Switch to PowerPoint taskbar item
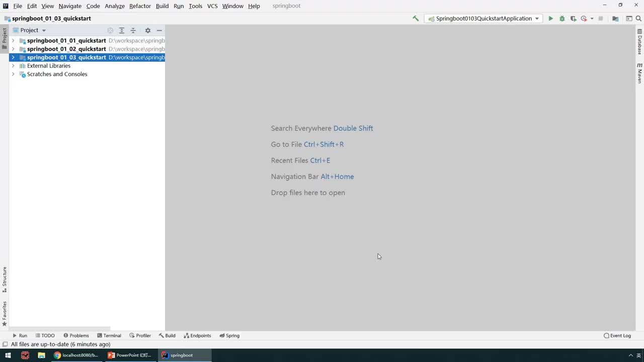Screen dimensions: 644x362 (131, 355)
